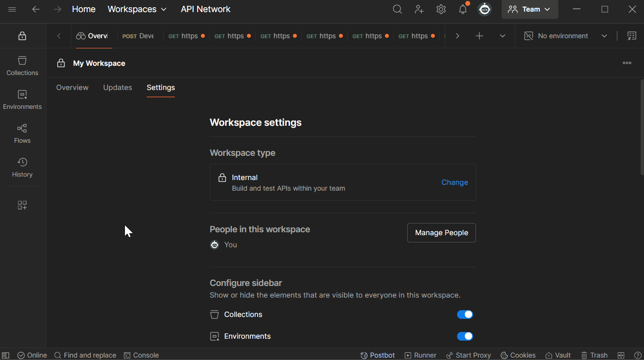Open Vault in the status bar
644x360 pixels.
coord(558,355)
